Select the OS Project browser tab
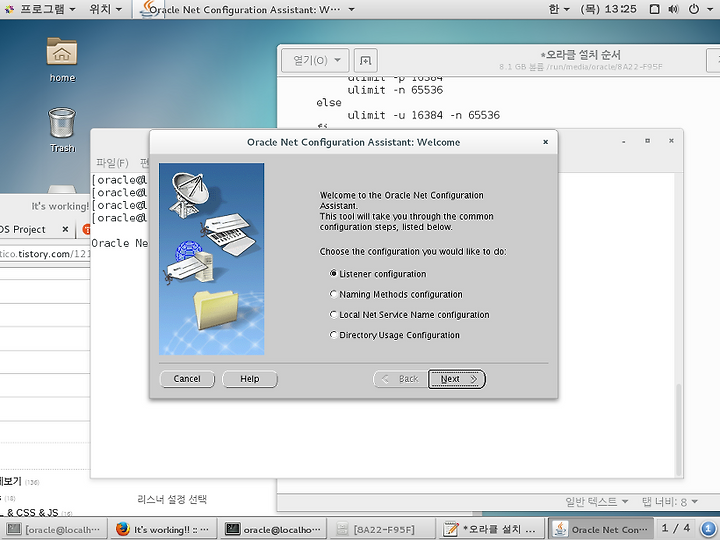The image size is (720, 540). 23,229
